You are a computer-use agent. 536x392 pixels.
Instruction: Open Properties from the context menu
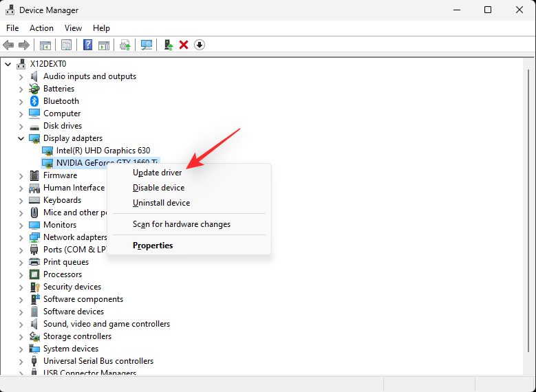tap(153, 246)
